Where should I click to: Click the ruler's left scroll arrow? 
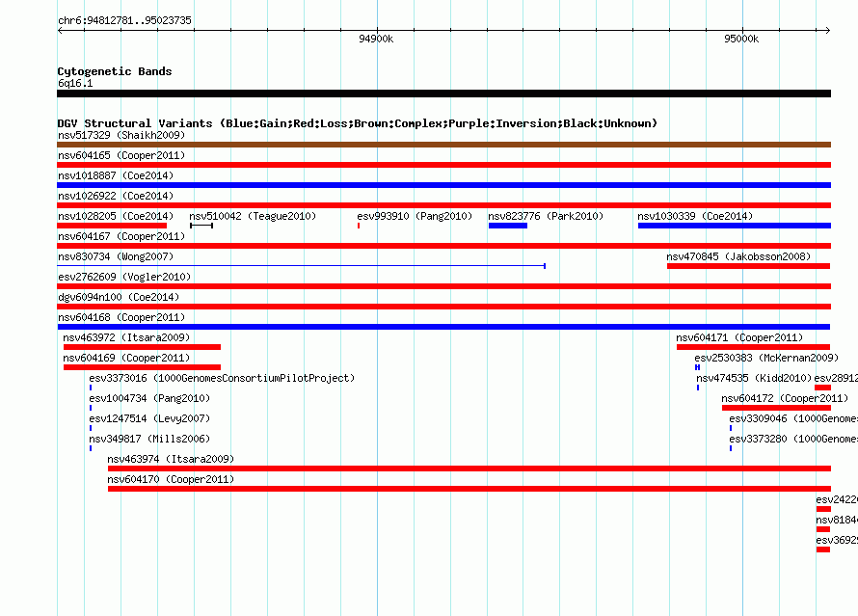tap(60, 30)
